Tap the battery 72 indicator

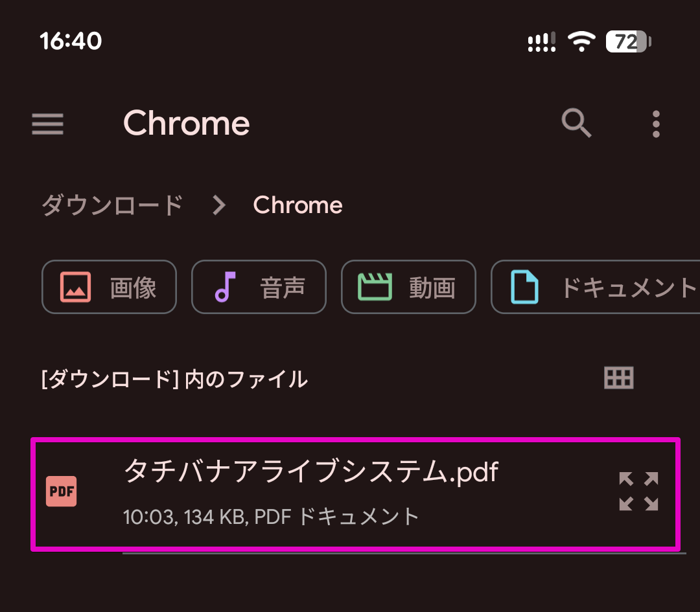(628, 42)
